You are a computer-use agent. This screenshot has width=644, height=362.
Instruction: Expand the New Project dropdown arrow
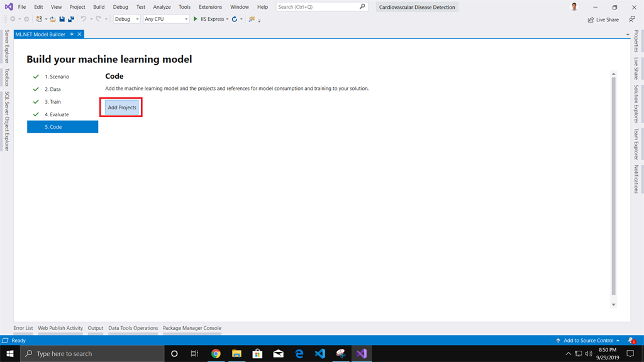pos(45,19)
